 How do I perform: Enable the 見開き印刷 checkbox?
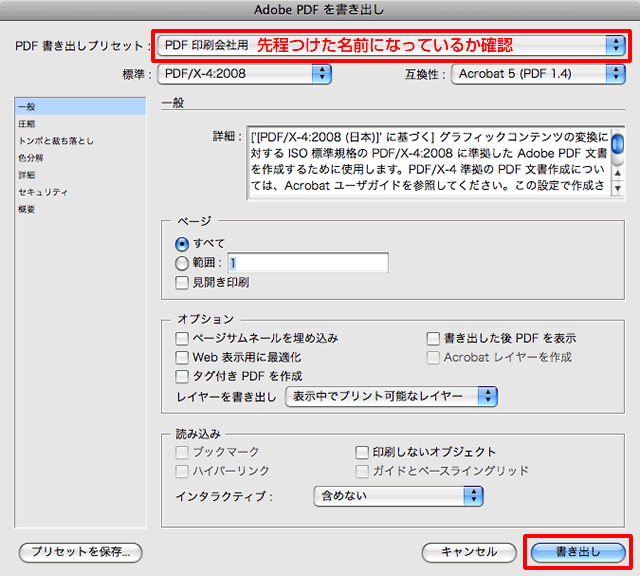(182, 282)
